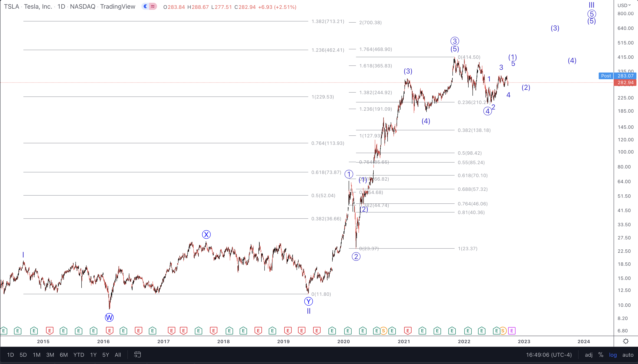Select the circled 4 wave label
Viewport: 638px width, 364px height.
point(487,111)
